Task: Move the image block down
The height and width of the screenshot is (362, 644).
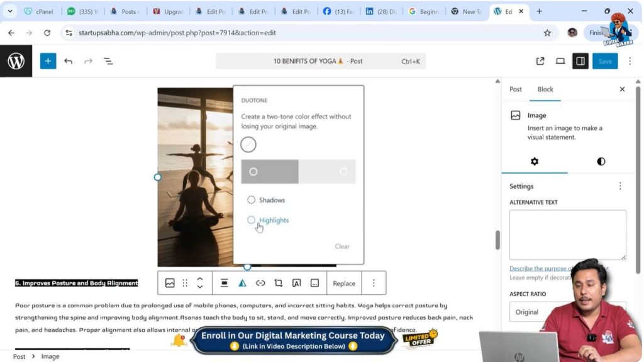Action: click(x=200, y=286)
